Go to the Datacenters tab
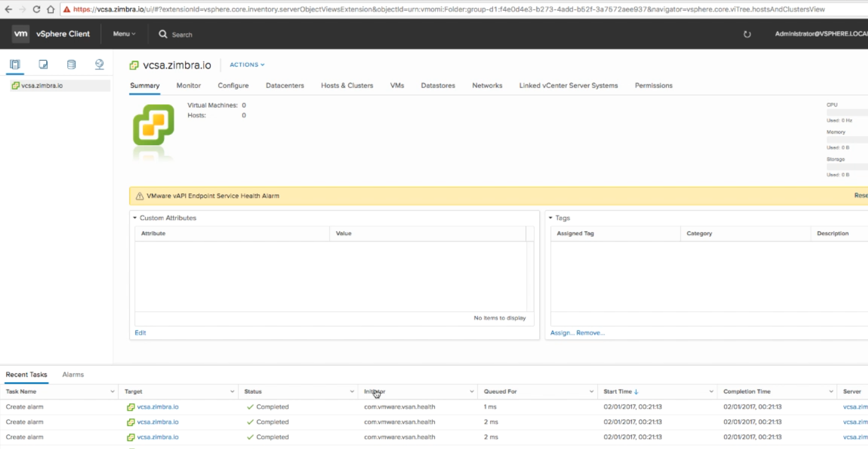The width and height of the screenshot is (868, 449). (285, 86)
